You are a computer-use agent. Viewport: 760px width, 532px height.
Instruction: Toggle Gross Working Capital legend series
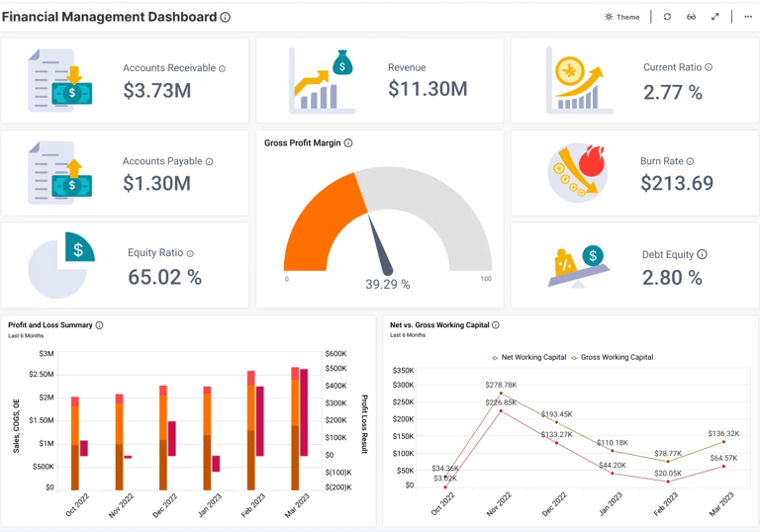[x=613, y=358]
